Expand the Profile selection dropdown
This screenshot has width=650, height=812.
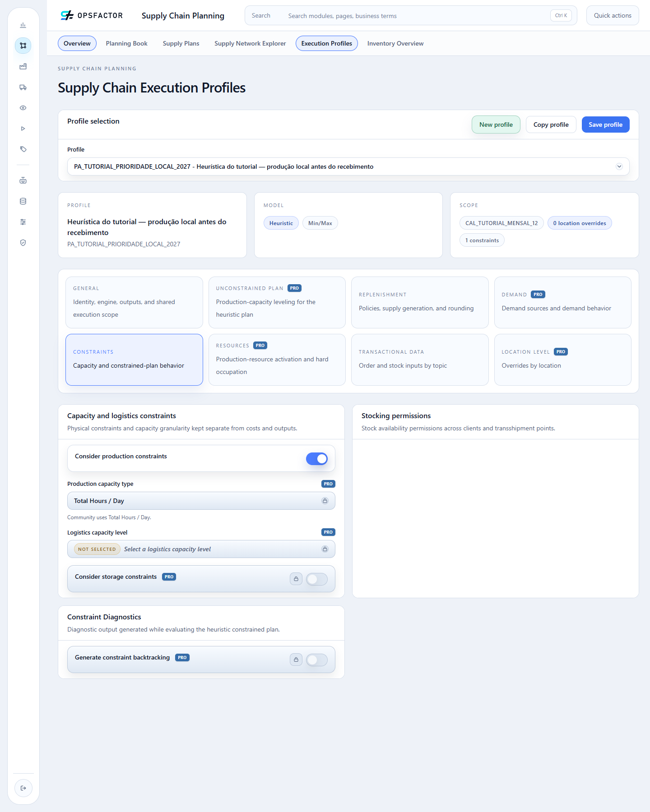pos(348,166)
